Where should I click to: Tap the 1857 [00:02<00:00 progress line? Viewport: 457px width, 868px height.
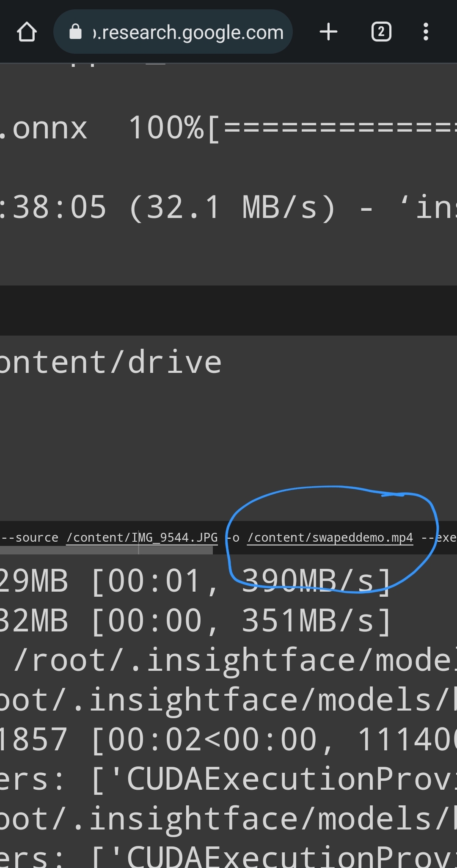click(x=228, y=739)
